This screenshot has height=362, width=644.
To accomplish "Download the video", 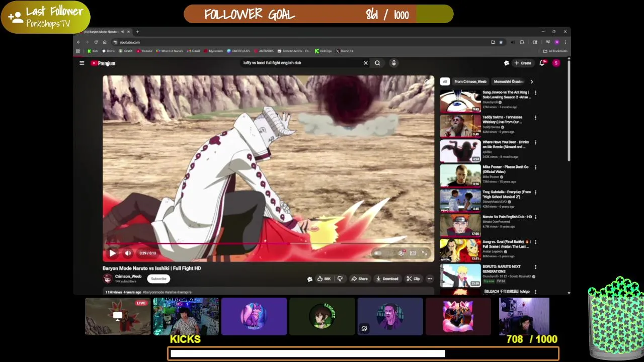I will (387, 279).
